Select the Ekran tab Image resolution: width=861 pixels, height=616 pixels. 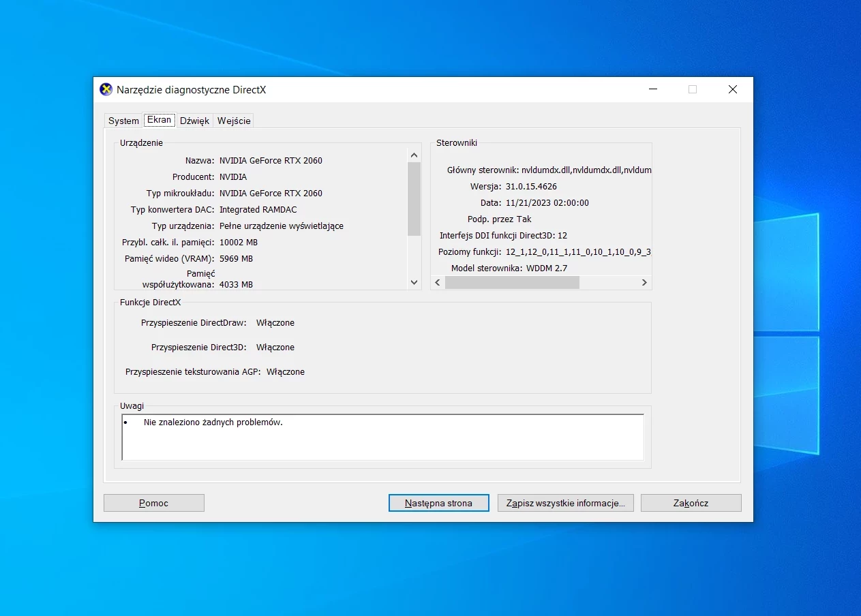click(160, 120)
